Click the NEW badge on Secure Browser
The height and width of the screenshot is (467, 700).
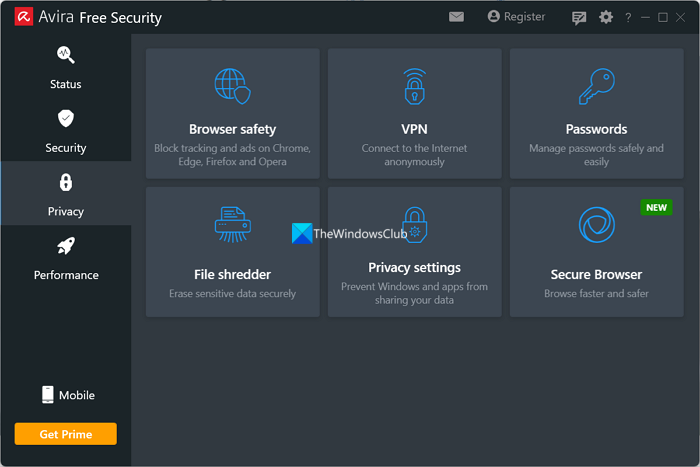[x=656, y=208]
